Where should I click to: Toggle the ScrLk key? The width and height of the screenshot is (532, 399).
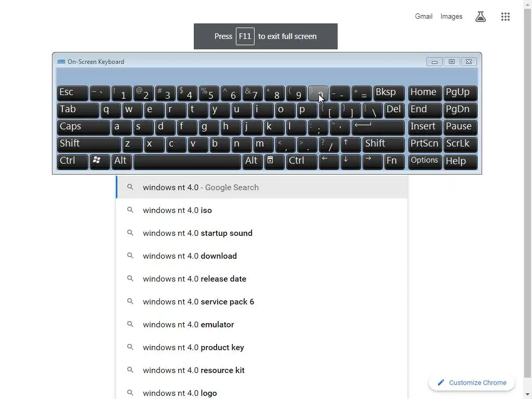[x=460, y=144]
